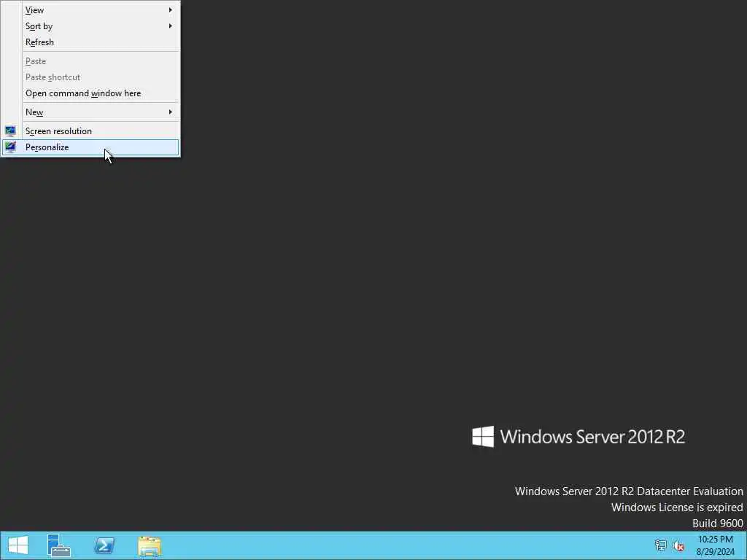
Task: Open the New submenu entry
Action: click(90, 112)
